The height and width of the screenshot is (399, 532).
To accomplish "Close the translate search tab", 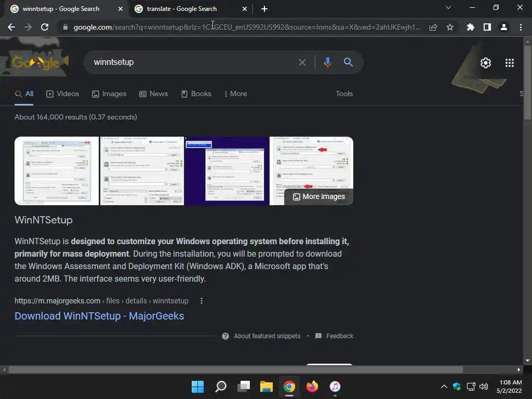I will pos(244,9).
